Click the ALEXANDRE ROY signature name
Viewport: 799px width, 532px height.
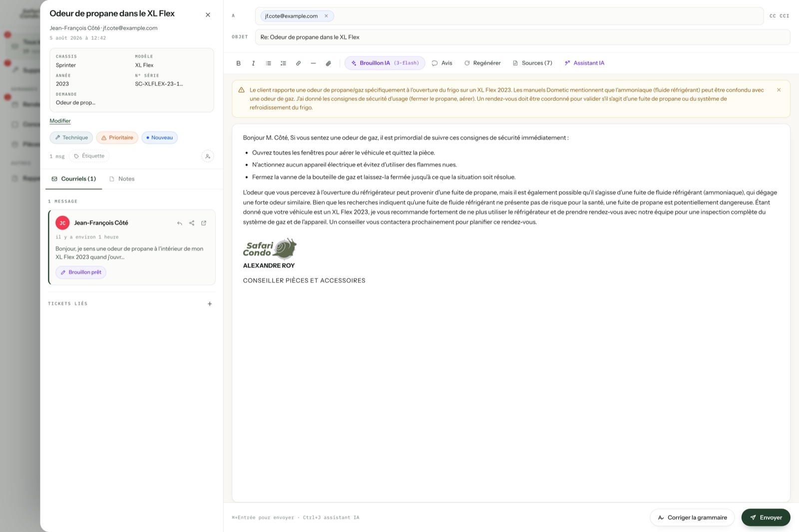click(x=269, y=266)
